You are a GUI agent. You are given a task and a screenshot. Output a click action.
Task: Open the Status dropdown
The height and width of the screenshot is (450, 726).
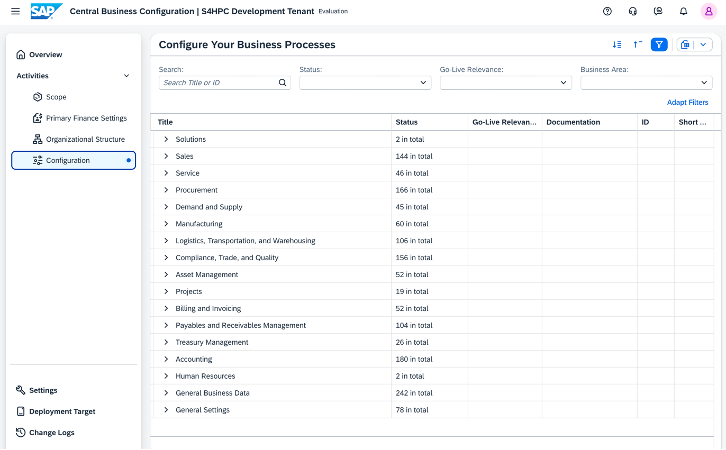tap(365, 82)
